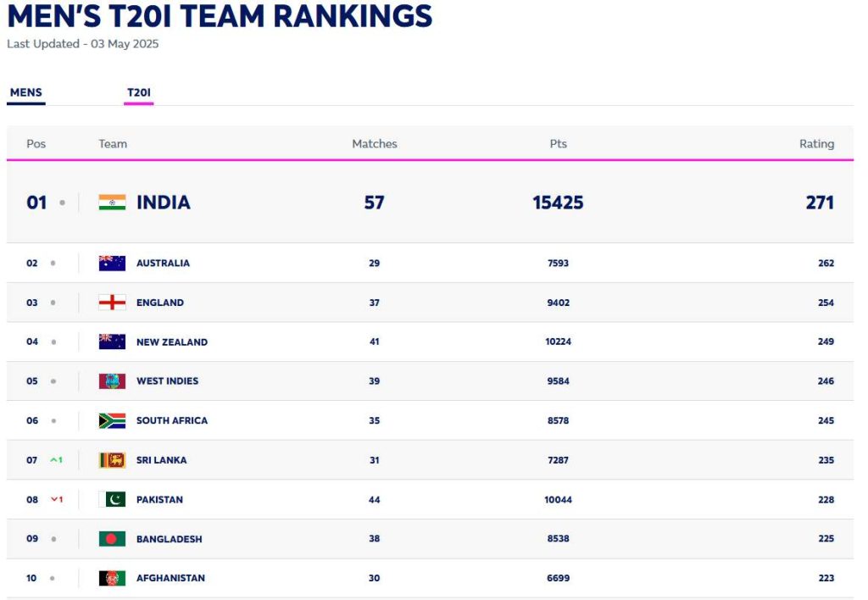
Task: Click the Pakistan flag icon
Action: tap(112, 499)
